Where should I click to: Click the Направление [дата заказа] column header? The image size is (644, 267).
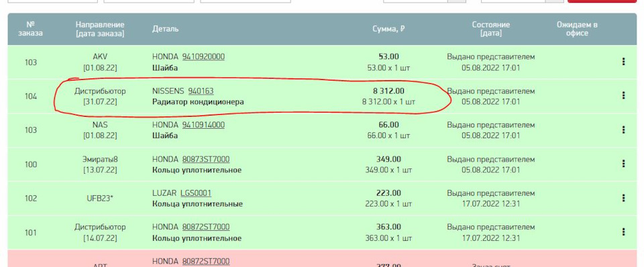click(x=100, y=29)
